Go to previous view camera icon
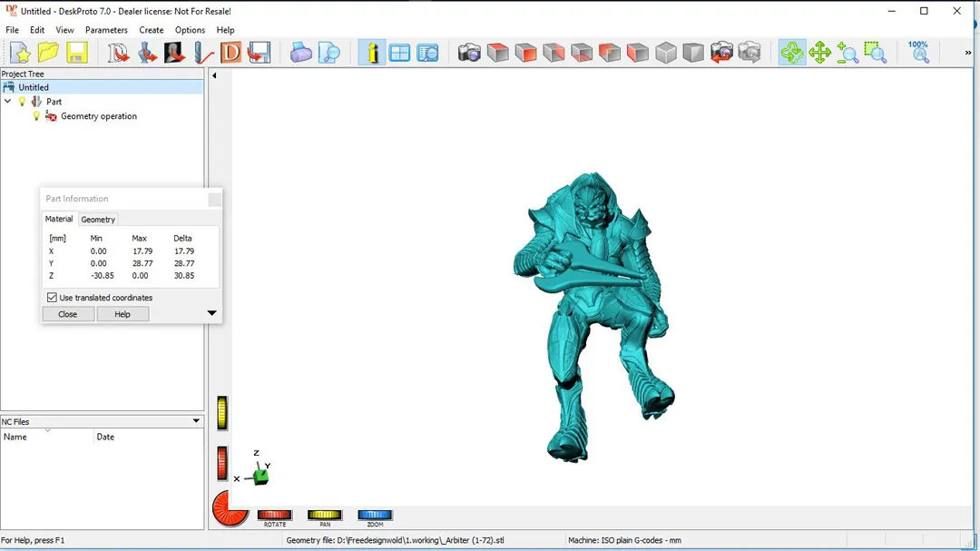 click(x=721, y=53)
